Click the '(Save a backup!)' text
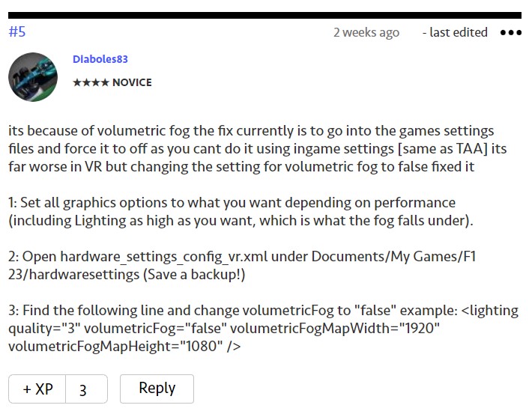Image resolution: width=529 pixels, height=420 pixels. point(194,275)
